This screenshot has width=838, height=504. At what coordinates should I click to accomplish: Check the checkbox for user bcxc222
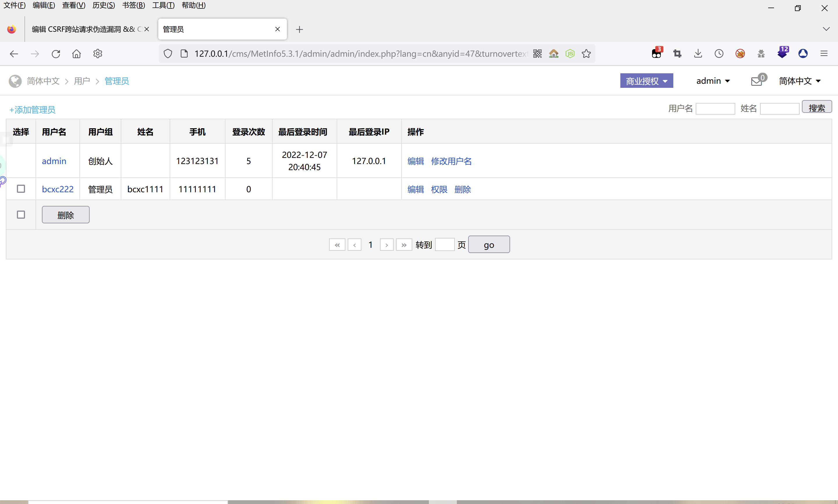point(21,189)
